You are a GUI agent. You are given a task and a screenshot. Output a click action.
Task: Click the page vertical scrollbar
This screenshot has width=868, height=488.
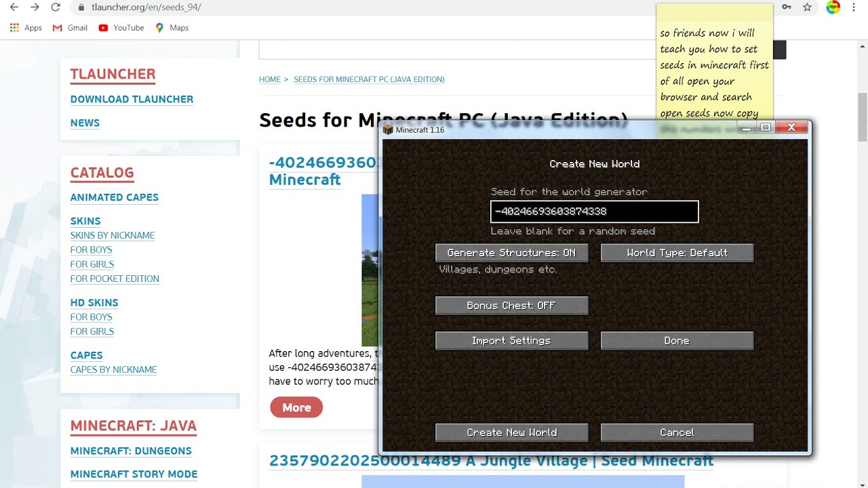pyautogui.click(x=863, y=117)
